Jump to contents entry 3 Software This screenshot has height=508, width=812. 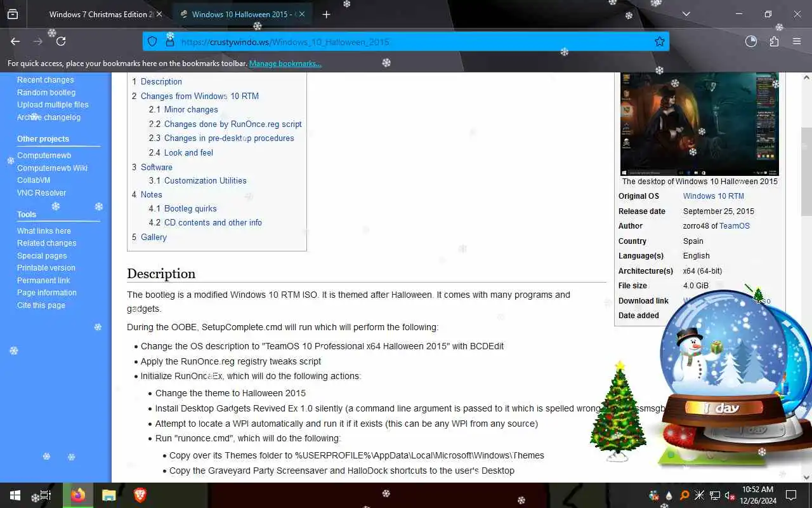pyautogui.click(x=152, y=168)
